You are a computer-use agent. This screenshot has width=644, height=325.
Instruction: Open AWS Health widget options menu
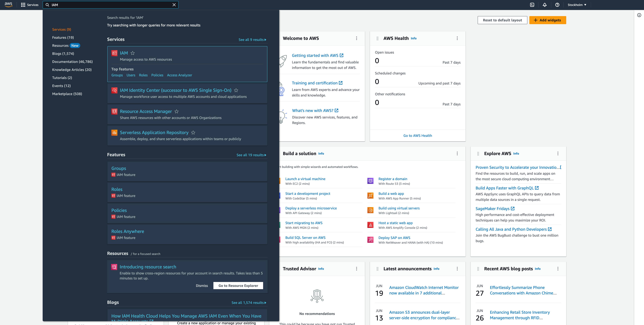coord(457,38)
